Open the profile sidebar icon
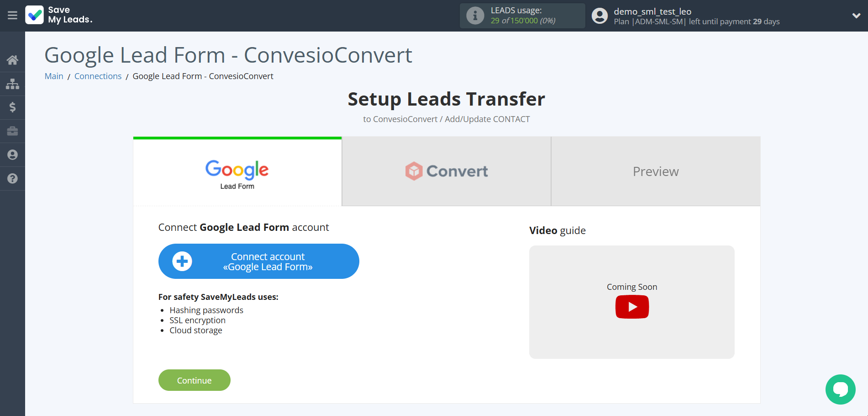The width and height of the screenshot is (868, 416). (12, 155)
